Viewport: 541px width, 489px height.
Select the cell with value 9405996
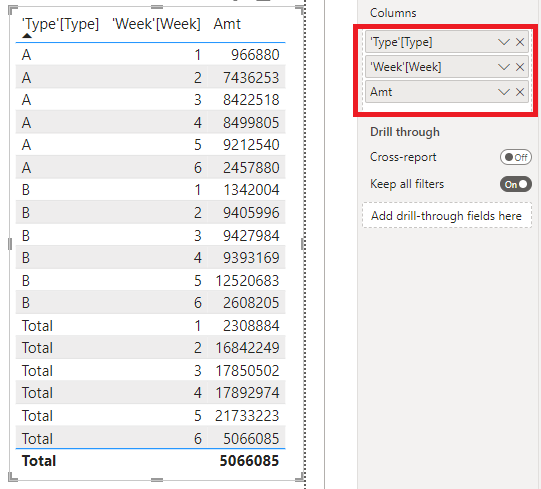(251, 213)
